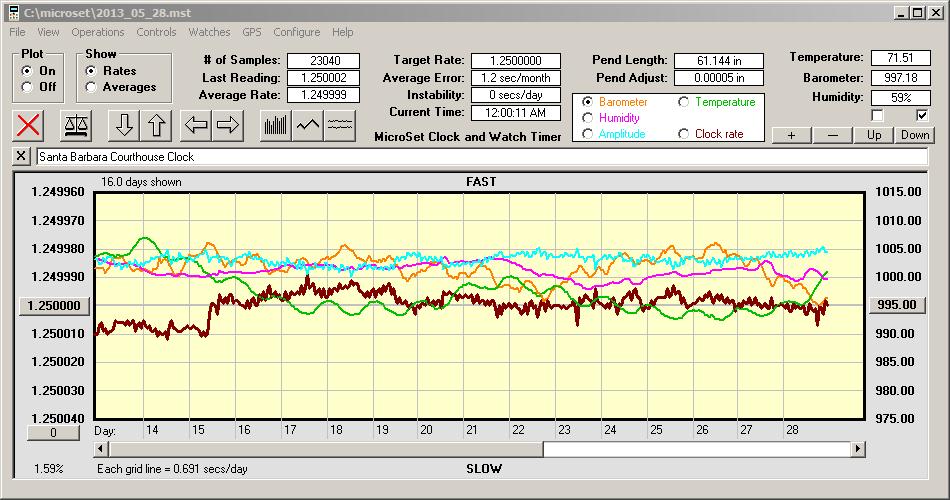Select the Barometer overlay radio button
Image resolution: width=950 pixels, height=500 pixels.
(587, 102)
